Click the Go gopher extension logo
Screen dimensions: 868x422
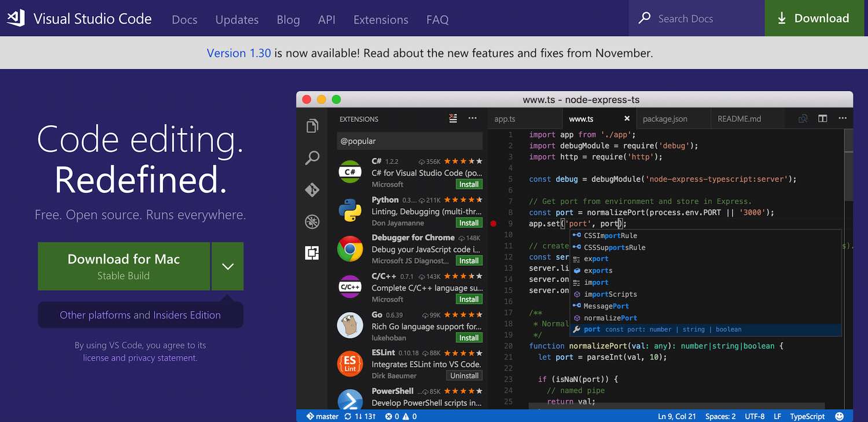[x=350, y=325]
